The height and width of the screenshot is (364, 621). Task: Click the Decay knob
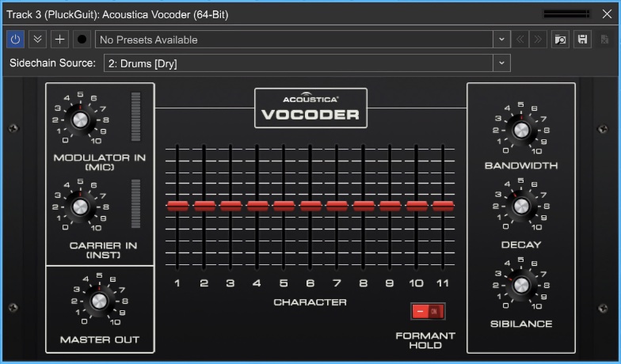pyautogui.click(x=521, y=206)
